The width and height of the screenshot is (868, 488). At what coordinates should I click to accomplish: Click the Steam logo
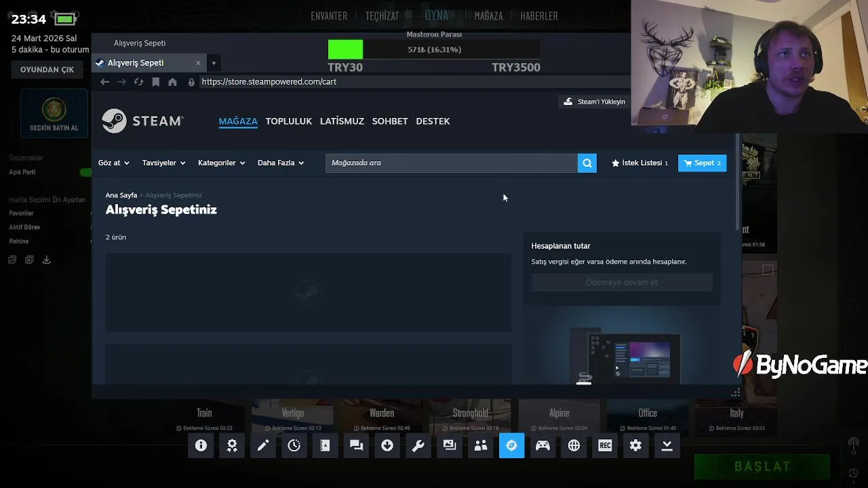click(x=142, y=121)
